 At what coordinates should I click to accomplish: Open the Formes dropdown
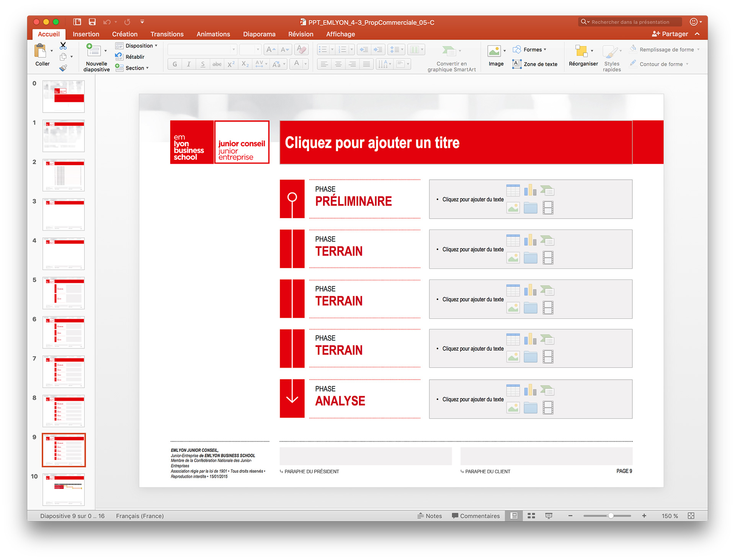pyautogui.click(x=529, y=49)
